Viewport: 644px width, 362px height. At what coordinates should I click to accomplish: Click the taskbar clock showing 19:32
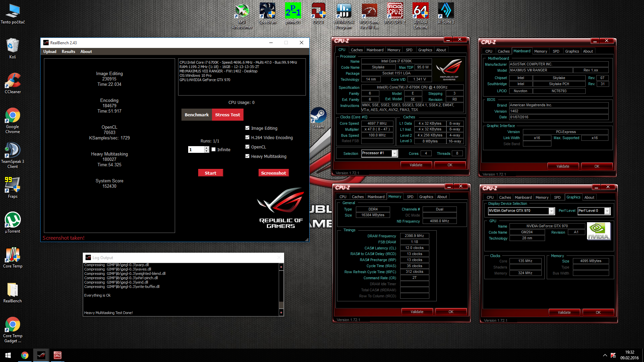pos(630,355)
